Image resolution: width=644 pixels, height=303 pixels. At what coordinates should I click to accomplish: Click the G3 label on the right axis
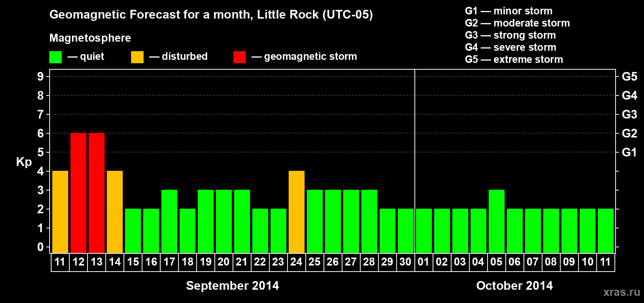[630, 114]
